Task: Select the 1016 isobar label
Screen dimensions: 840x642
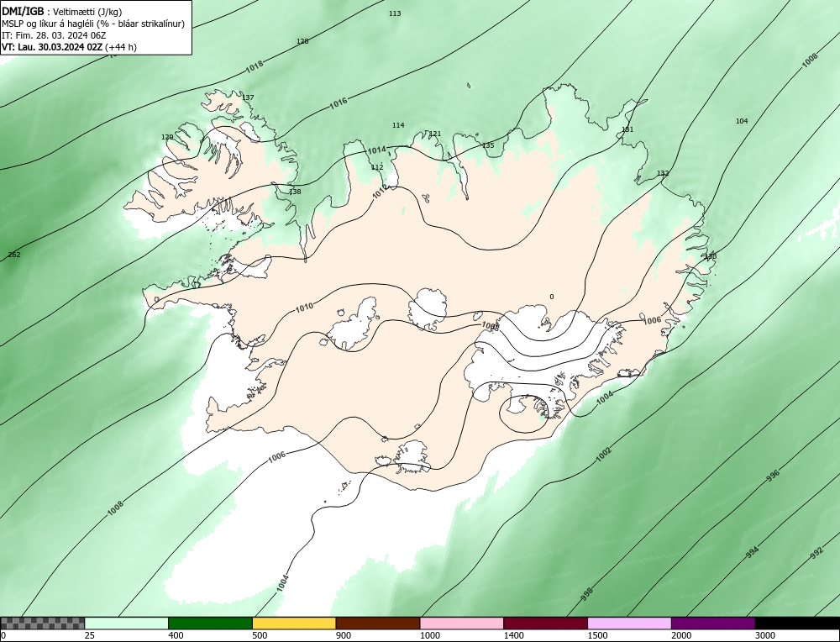Action: pos(338,103)
